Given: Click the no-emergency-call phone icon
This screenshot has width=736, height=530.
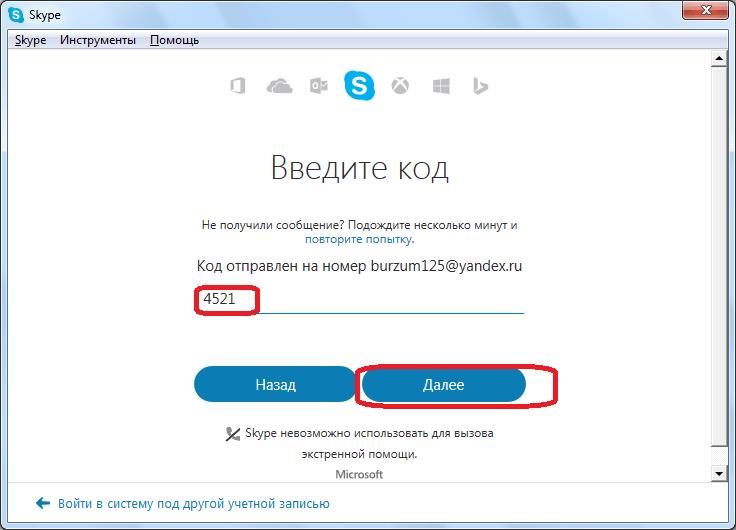Looking at the screenshot, I should (232, 434).
